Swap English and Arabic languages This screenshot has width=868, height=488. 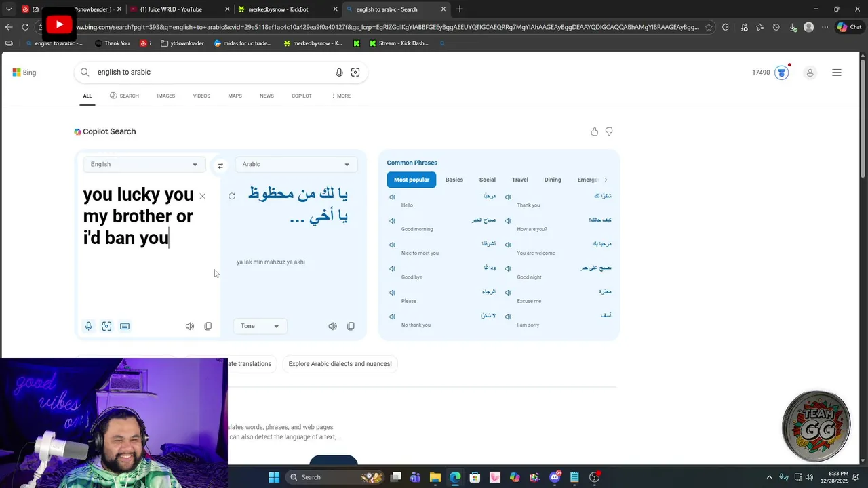220,165
